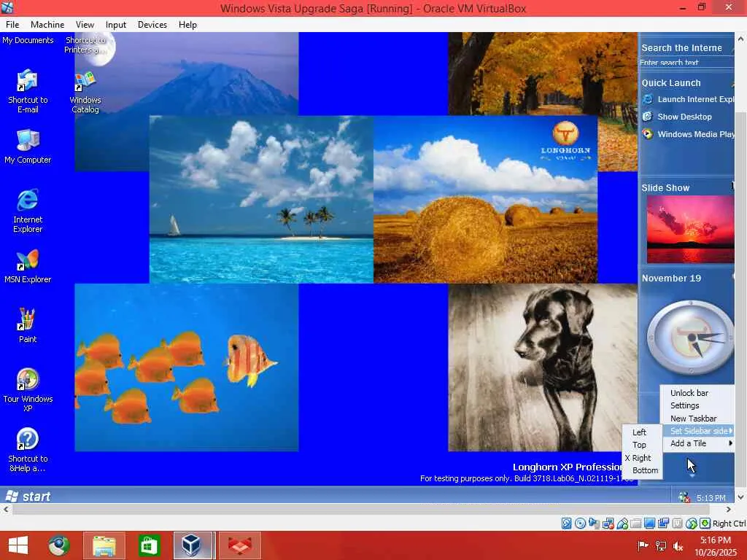Screen dimensions: 747x560
Task: Open File Explorer from host taskbar
Action: (104, 545)
